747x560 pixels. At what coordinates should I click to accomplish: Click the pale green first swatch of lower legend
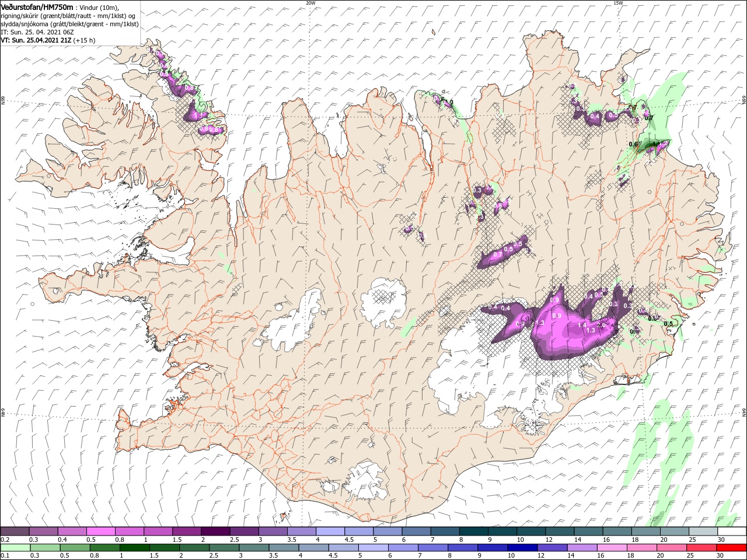pyautogui.click(x=15, y=548)
